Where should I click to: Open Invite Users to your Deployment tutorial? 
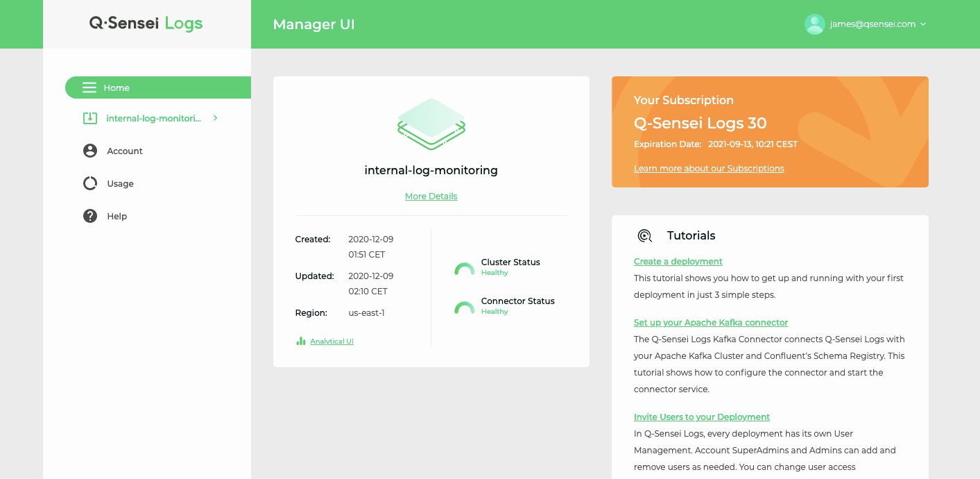[702, 417]
